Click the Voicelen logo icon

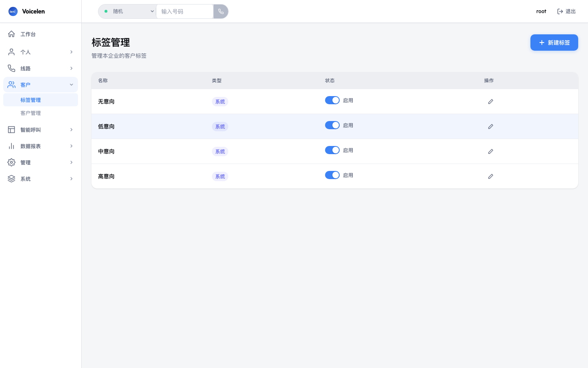coord(13,11)
